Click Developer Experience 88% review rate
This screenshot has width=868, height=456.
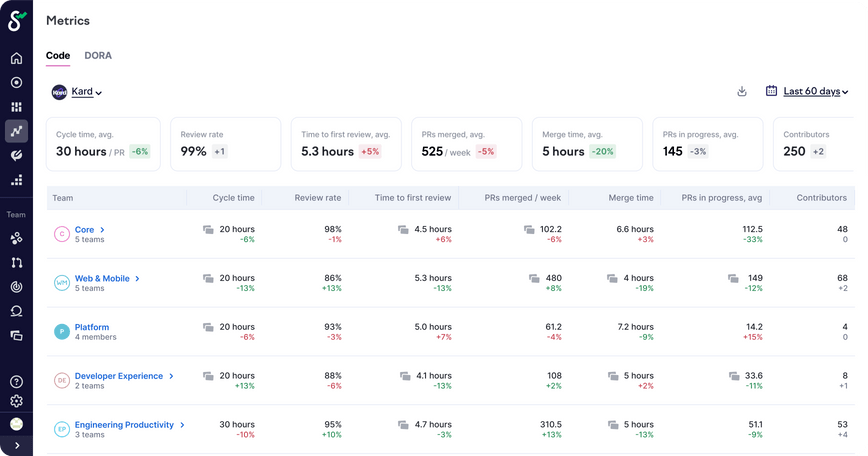click(333, 376)
